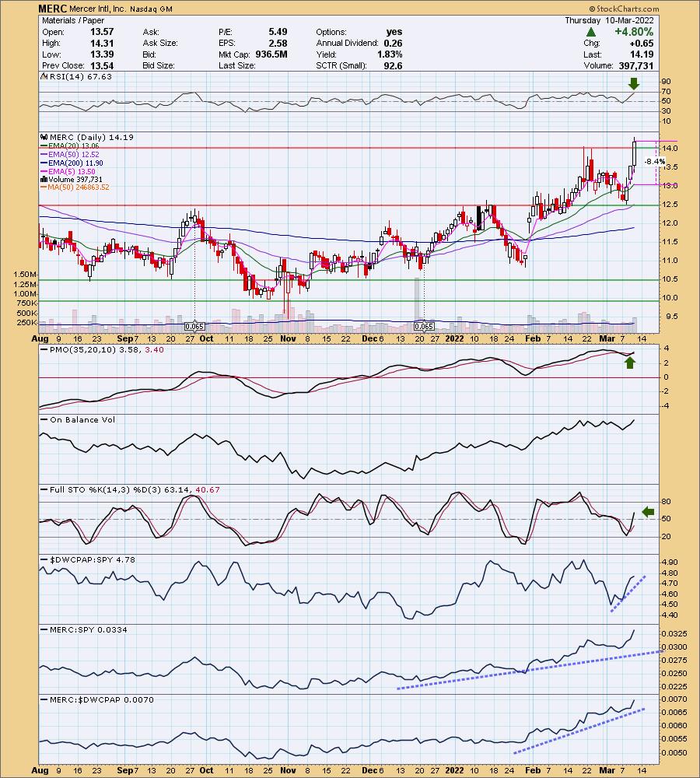This screenshot has height=778, width=700.
Task: Click the 90 level on the RSI axis
Action: (x=667, y=82)
